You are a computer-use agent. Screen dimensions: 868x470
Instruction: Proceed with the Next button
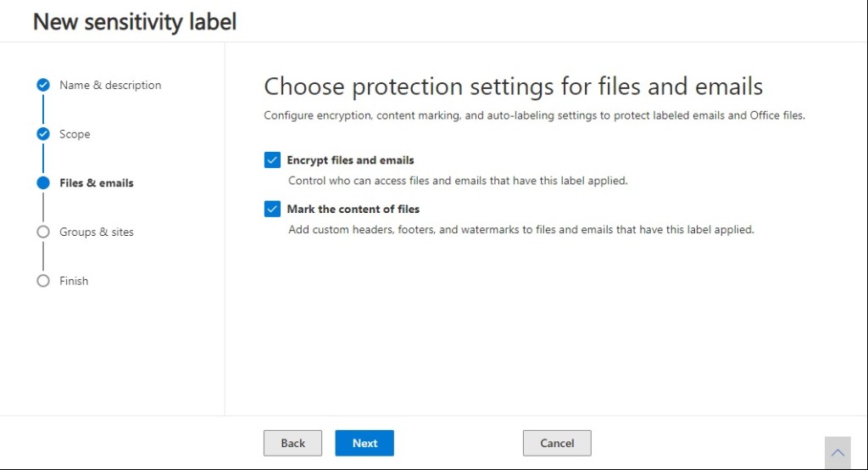[x=364, y=443]
